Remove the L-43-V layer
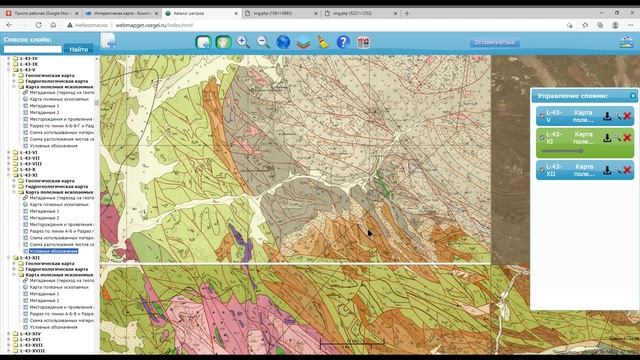This screenshot has width=640, height=360. (x=627, y=116)
